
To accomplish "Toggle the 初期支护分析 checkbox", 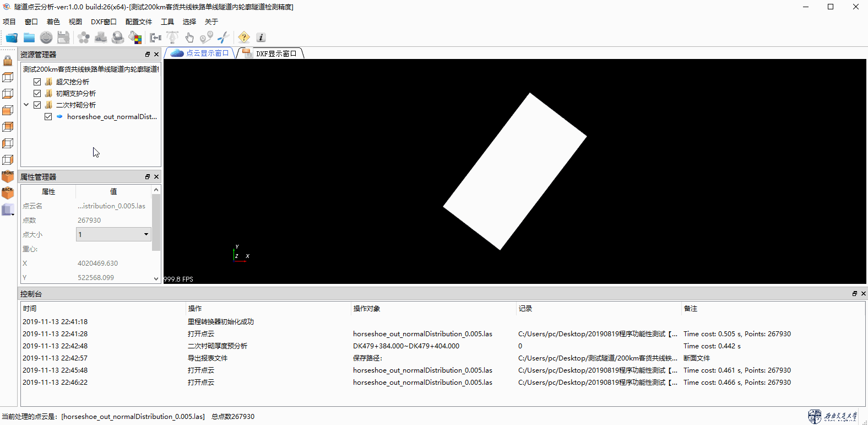I will (x=37, y=93).
